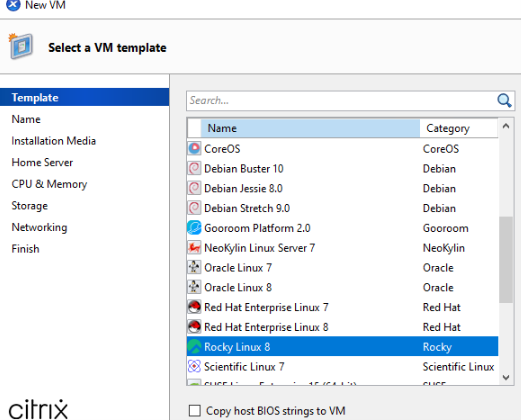Enable Copy host BIOS strings to VM
Viewport: 521px width, 420px height.
point(194,411)
